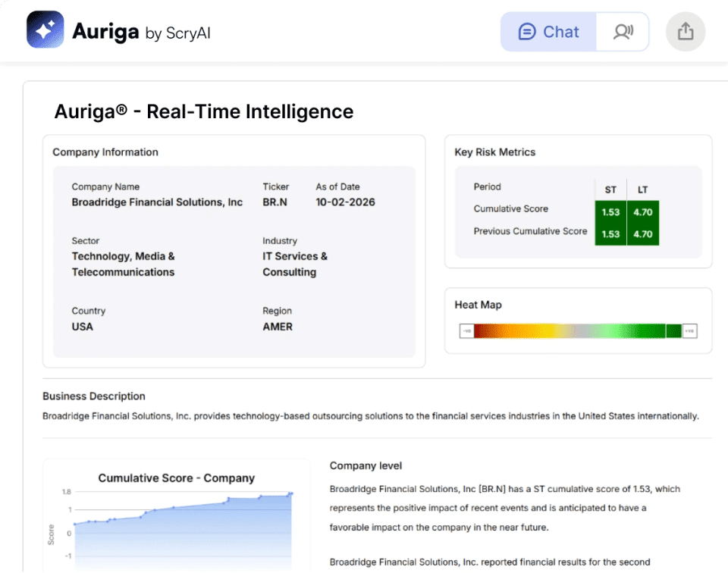
Task: Switch to the voice assistant tab
Action: (x=623, y=32)
